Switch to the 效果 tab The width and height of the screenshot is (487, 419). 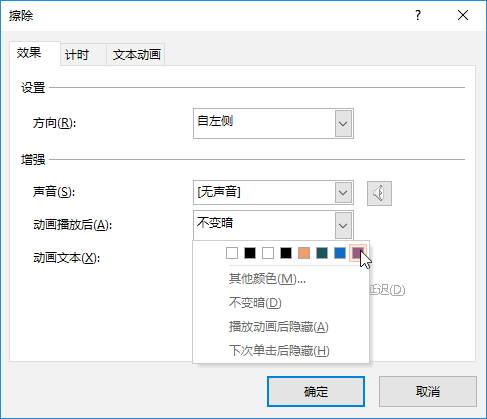35,53
